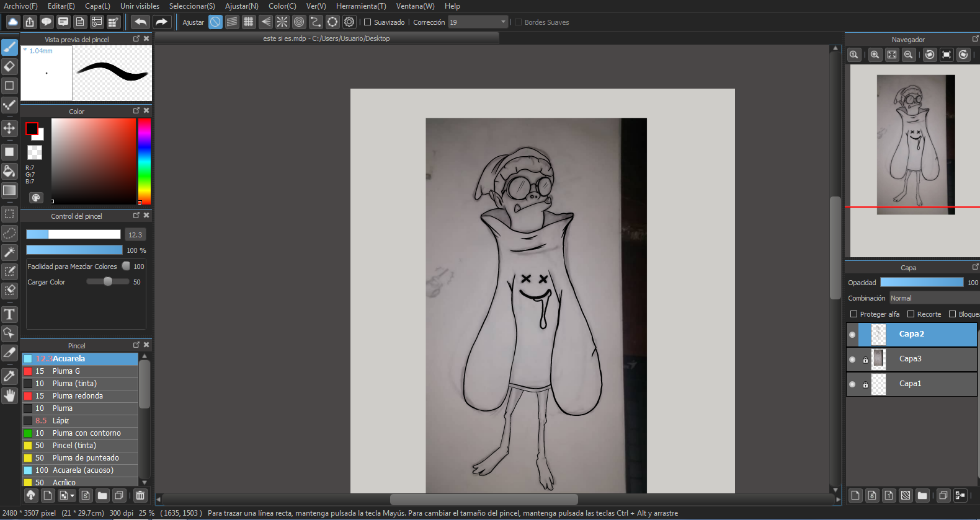Undock the Pincel panel

[x=136, y=345]
